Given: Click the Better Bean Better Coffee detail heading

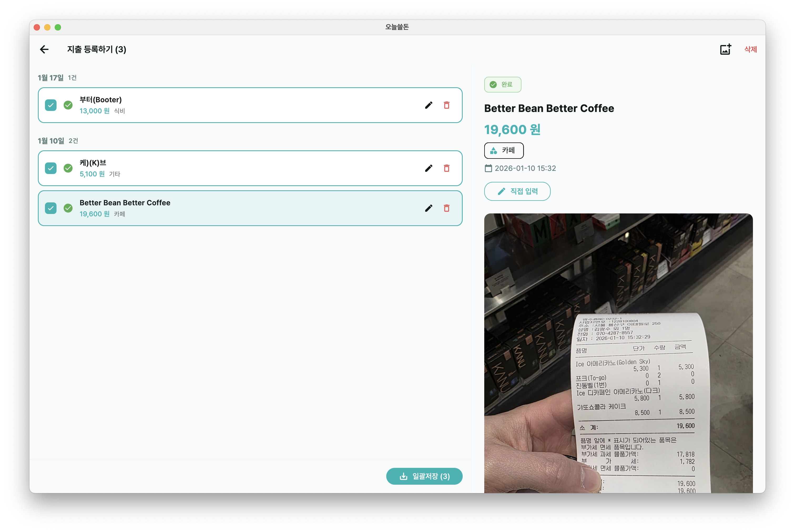Looking at the screenshot, I should [549, 108].
